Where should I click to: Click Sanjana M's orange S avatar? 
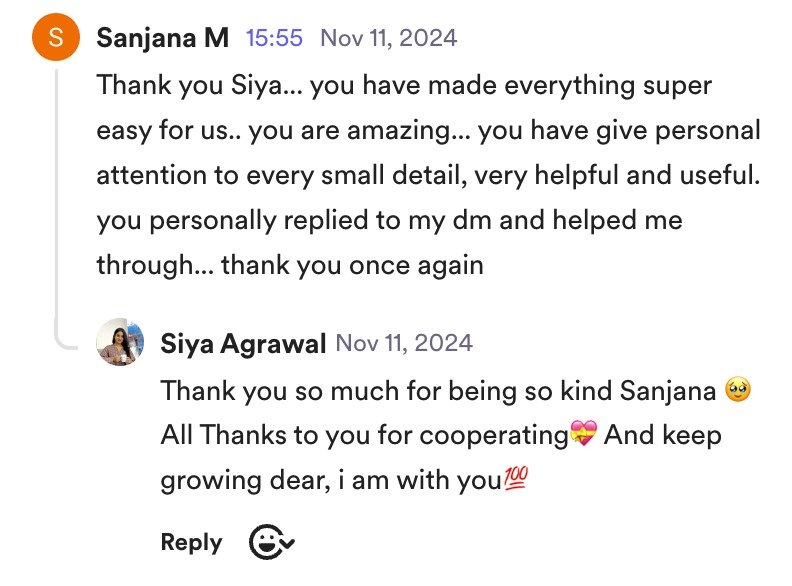coord(55,39)
